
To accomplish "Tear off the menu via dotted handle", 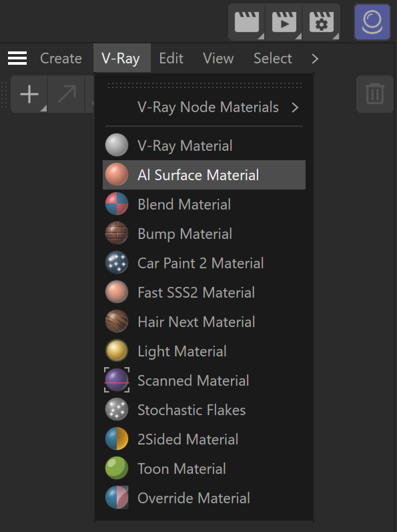I will pos(204,85).
